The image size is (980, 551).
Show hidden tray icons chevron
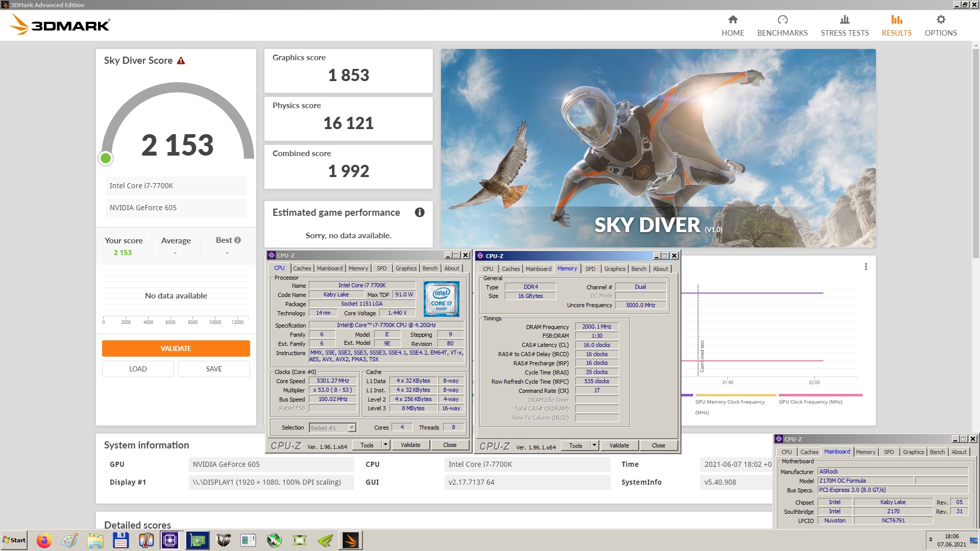(930, 539)
